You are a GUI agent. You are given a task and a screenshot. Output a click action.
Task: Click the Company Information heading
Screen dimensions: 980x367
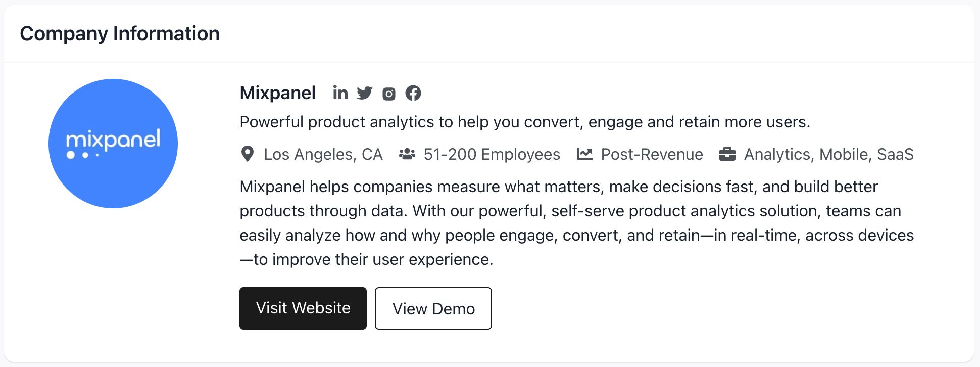pyautogui.click(x=120, y=34)
